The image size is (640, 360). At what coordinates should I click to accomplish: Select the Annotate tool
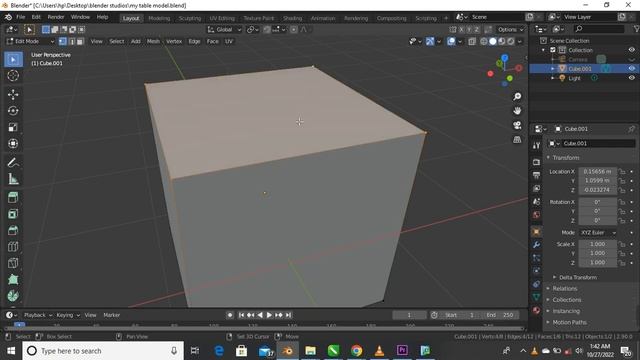coord(13,162)
